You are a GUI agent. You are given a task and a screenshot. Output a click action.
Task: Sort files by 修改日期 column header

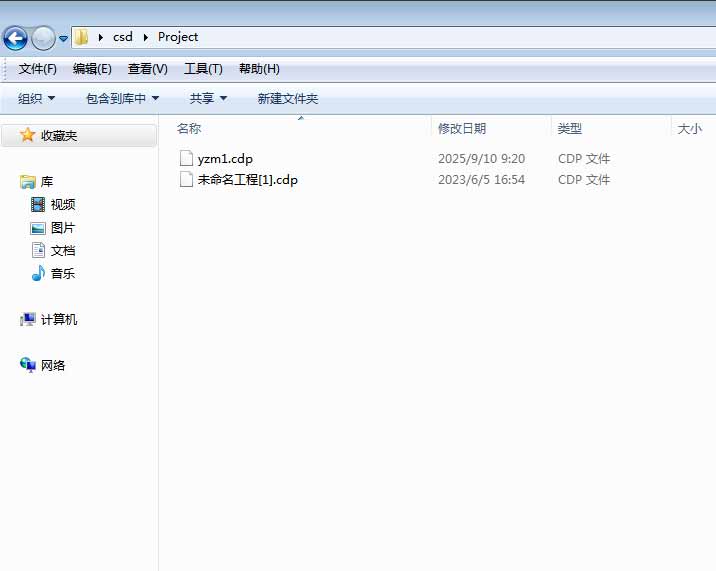coord(462,128)
